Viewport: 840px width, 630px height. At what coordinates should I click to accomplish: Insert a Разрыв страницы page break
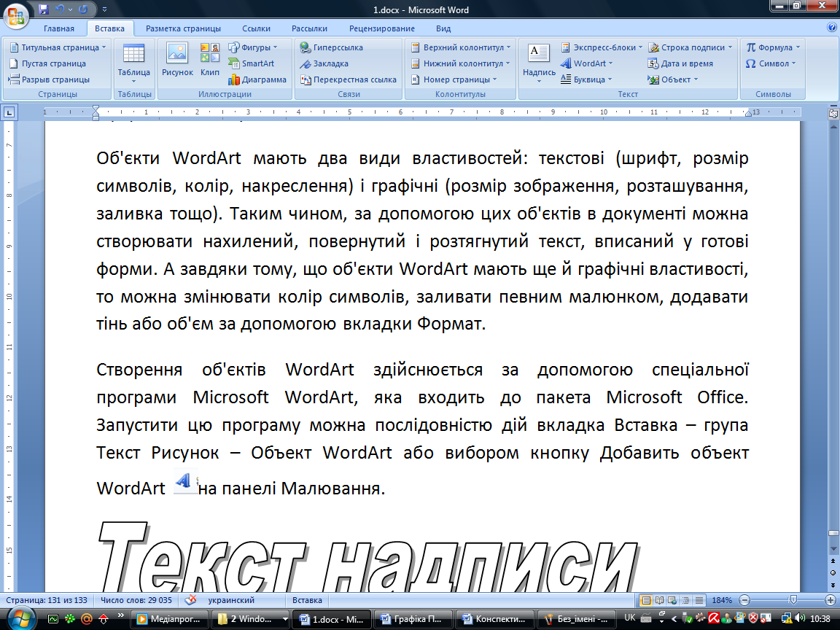[x=50, y=79]
